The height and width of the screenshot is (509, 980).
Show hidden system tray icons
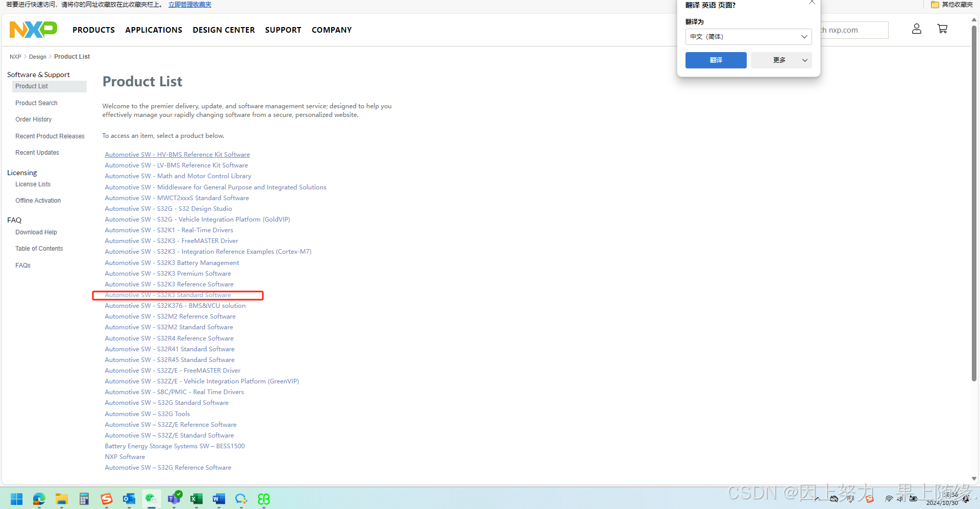click(x=817, y=499)
